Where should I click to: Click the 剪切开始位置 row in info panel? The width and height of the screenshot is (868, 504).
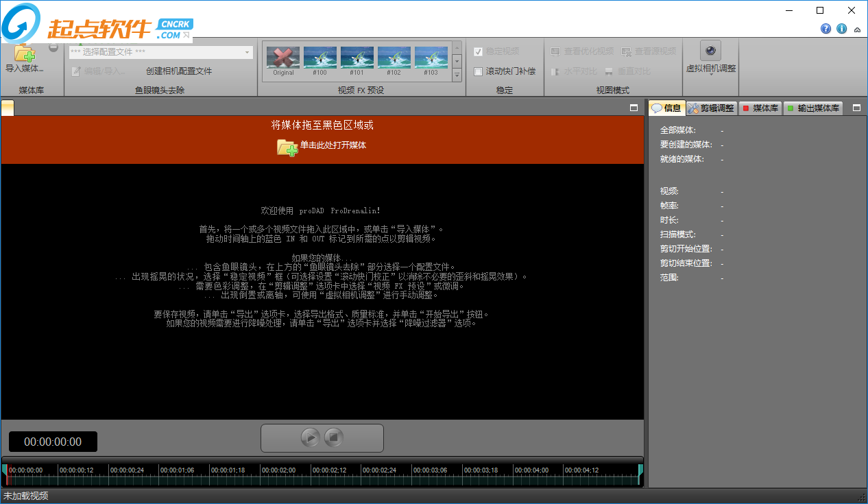pyautogui.click(x=692, y=249)
